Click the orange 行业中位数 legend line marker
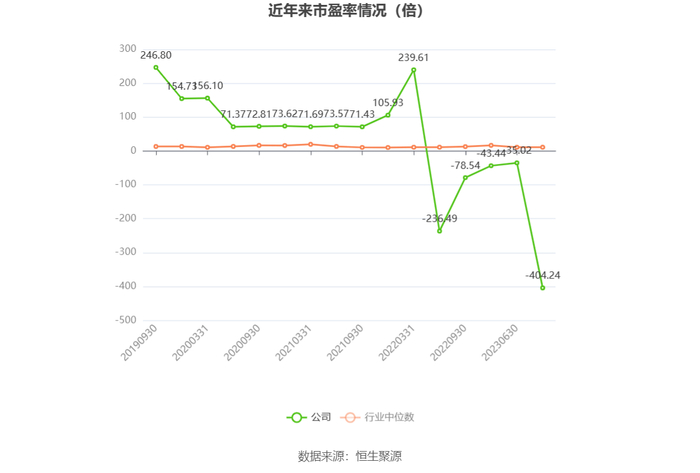Screen dimensions: 700x473 pos(351,417)
